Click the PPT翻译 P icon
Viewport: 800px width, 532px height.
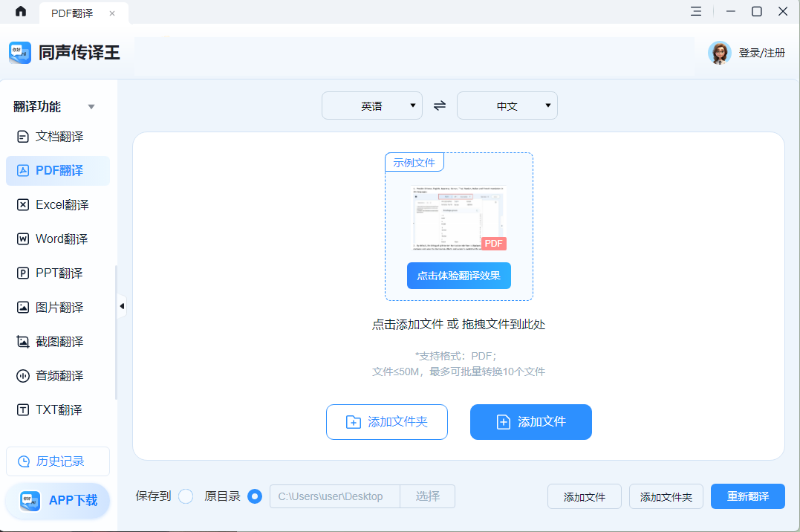(x=23, y=273)
